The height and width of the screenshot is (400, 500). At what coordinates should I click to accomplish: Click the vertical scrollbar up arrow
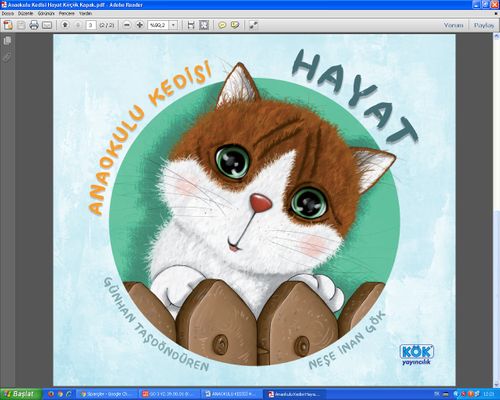496,37
